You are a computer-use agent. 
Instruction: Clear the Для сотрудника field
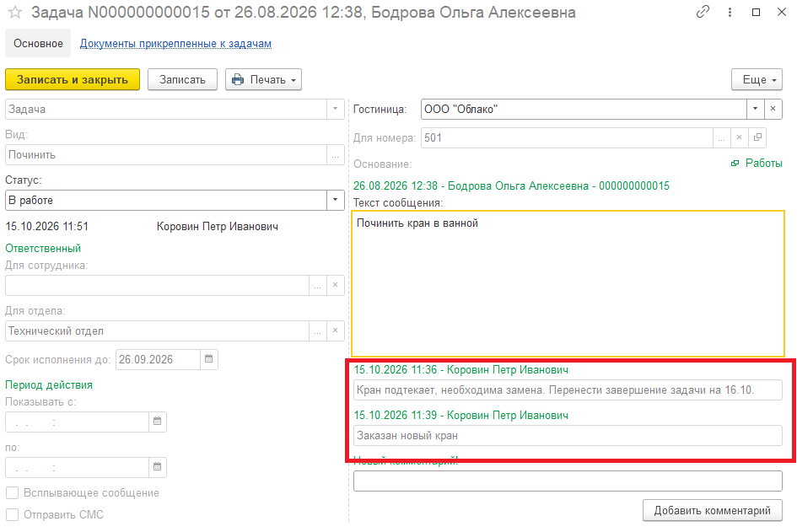[335, 285]
